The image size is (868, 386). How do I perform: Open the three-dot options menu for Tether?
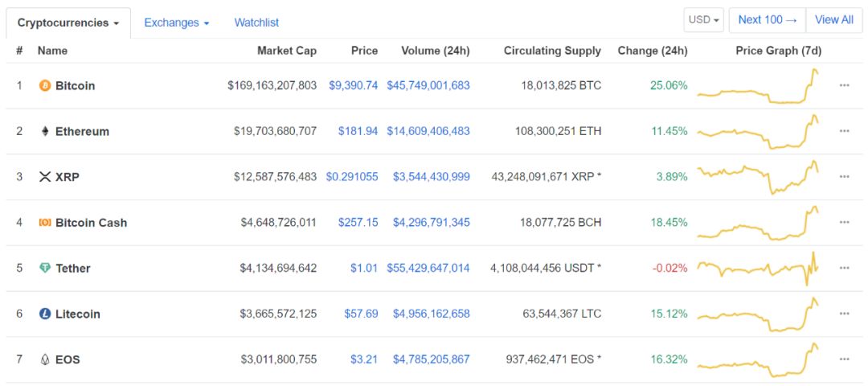coord(844,268)
